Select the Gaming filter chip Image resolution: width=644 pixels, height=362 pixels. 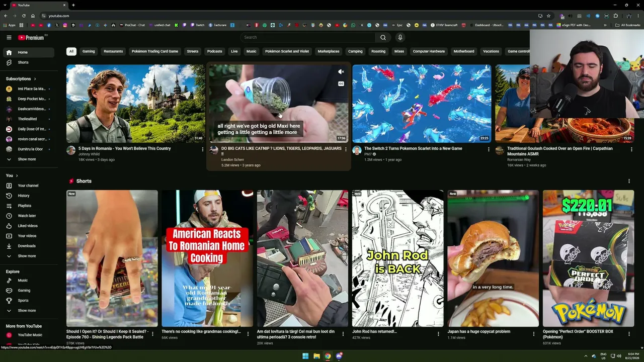point(89,51)
